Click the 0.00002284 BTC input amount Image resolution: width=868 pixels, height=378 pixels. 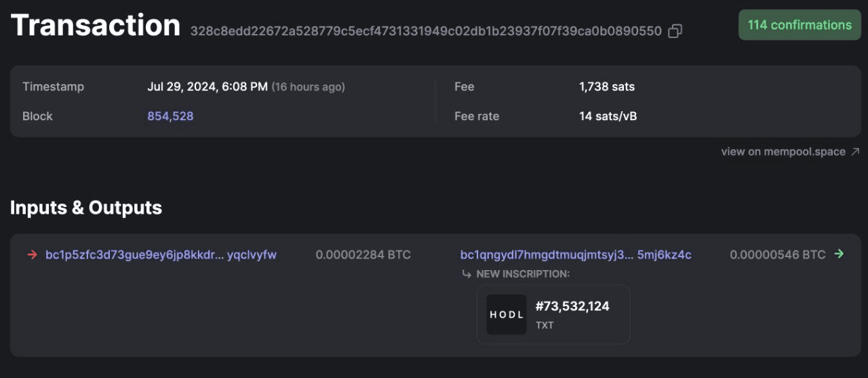pyautogui.click(x=363, y=255)
